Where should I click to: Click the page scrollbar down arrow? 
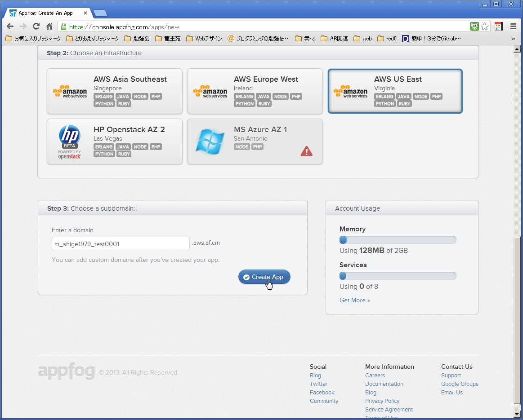517,414
